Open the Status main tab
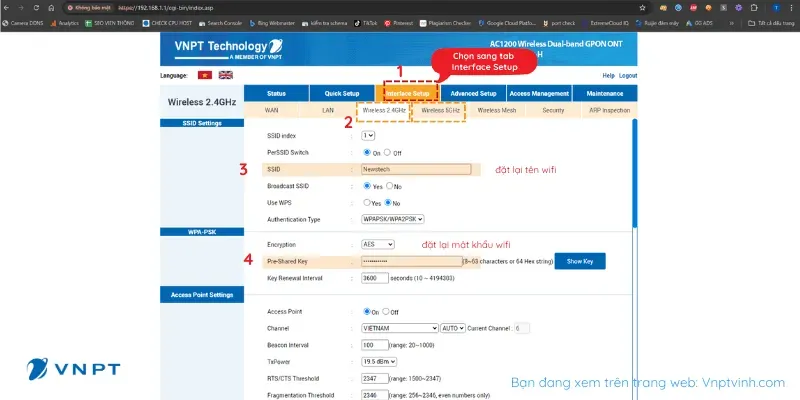This screenshot has width=800, height=400. click(277, 93)
